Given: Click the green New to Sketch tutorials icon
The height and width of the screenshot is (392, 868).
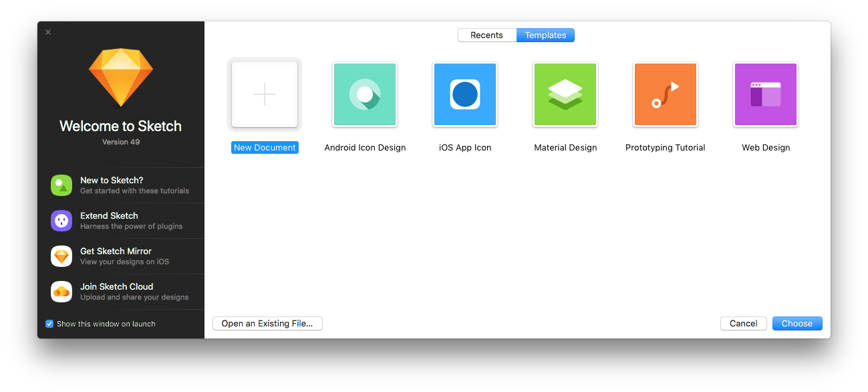Looking at the screenshot, I should click(x=61, y=185).
